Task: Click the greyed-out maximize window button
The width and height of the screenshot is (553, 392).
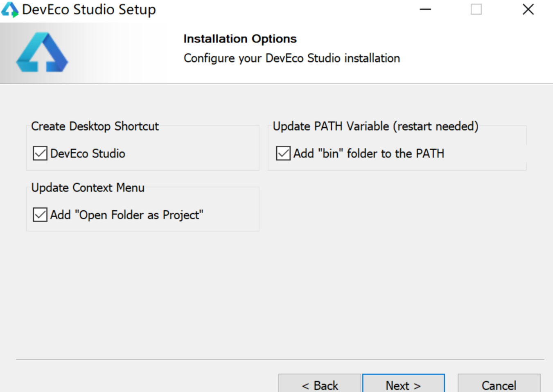Action: 476,9
